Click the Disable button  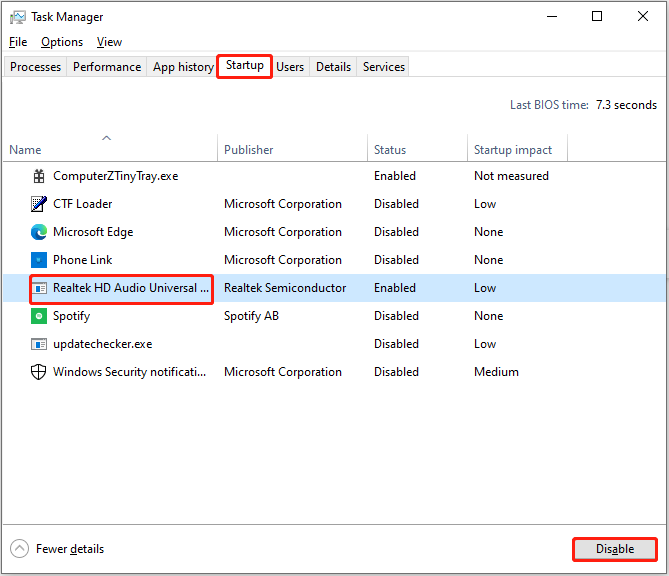615,549
